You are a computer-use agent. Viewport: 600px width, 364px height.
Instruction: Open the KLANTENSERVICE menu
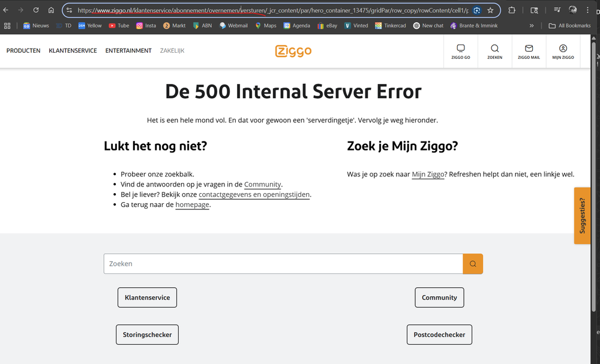click(73, 50)
